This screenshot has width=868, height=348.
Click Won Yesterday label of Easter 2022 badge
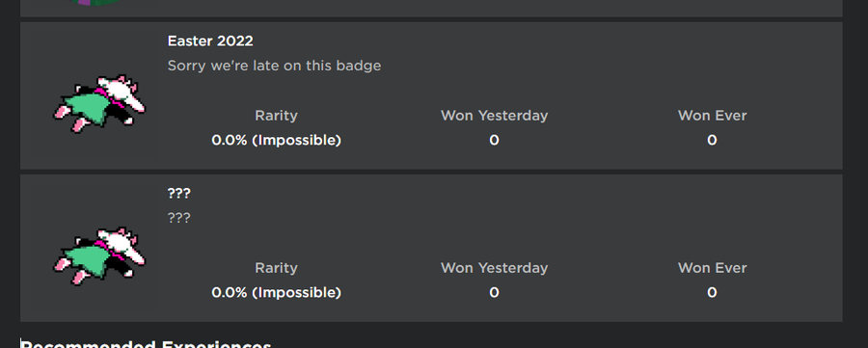click(x=494, y=116)
